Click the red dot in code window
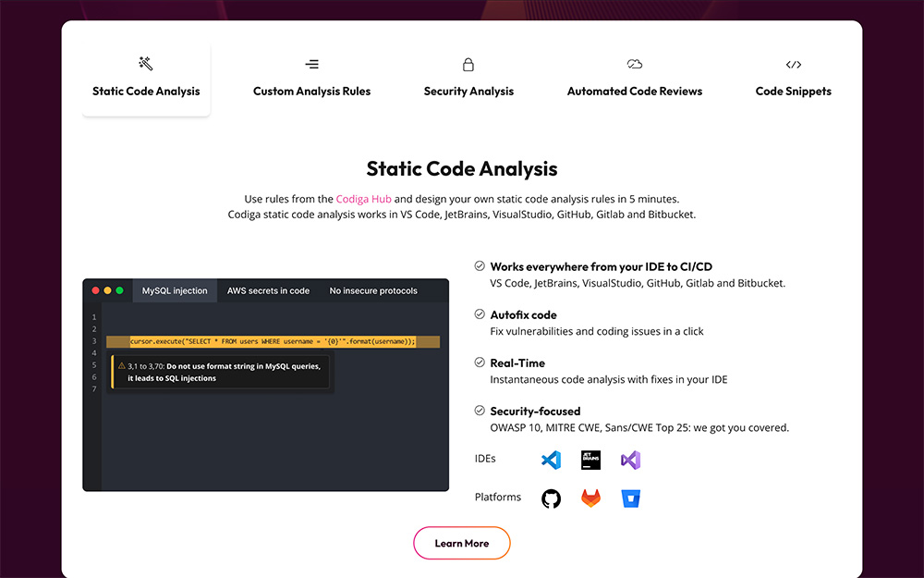 tap(95, 290)
